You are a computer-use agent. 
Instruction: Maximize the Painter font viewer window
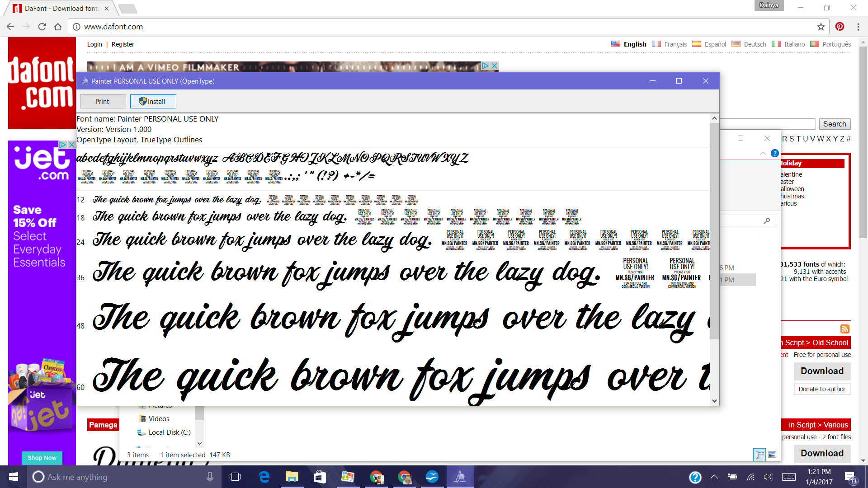[679, 81]
